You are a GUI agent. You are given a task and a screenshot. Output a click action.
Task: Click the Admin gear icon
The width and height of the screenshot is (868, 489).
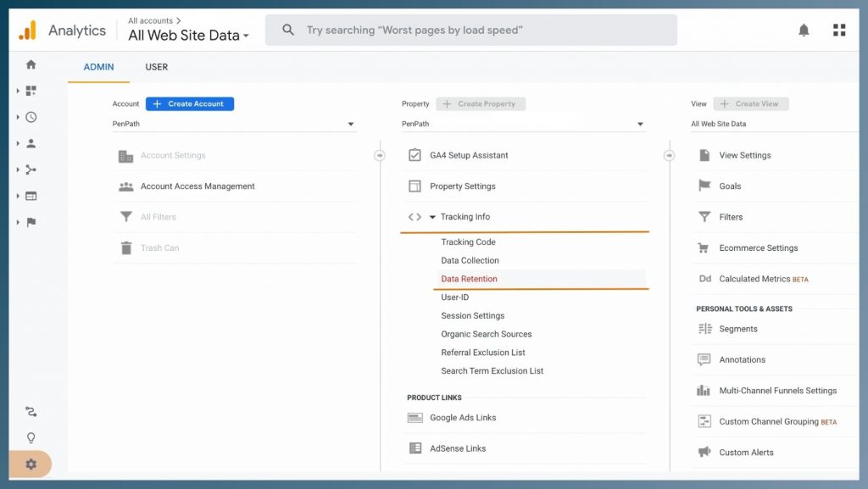(31, 464)
